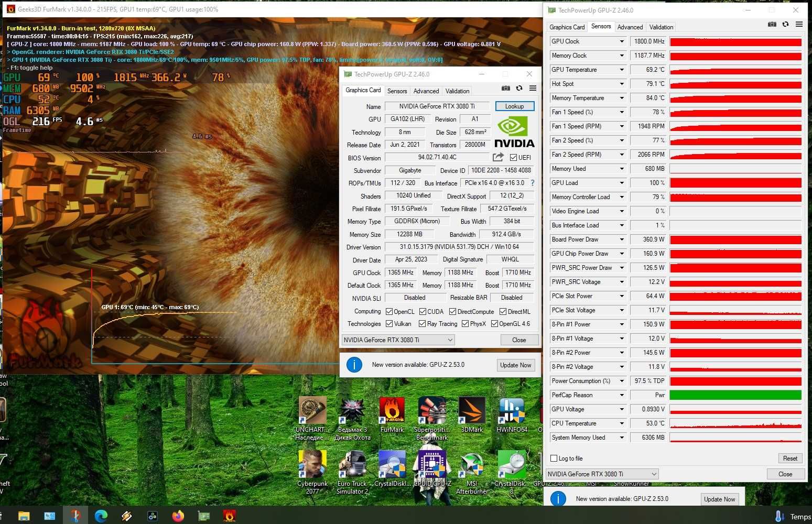Click the Bus Interface question mark icon
Screen dimensions: 812x524
click(533, 183)
